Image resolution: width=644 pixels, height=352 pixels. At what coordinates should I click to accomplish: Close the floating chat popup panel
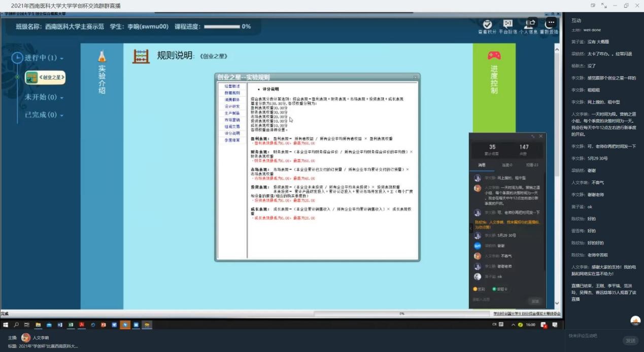pyautogui.click(x=540, y=136)
